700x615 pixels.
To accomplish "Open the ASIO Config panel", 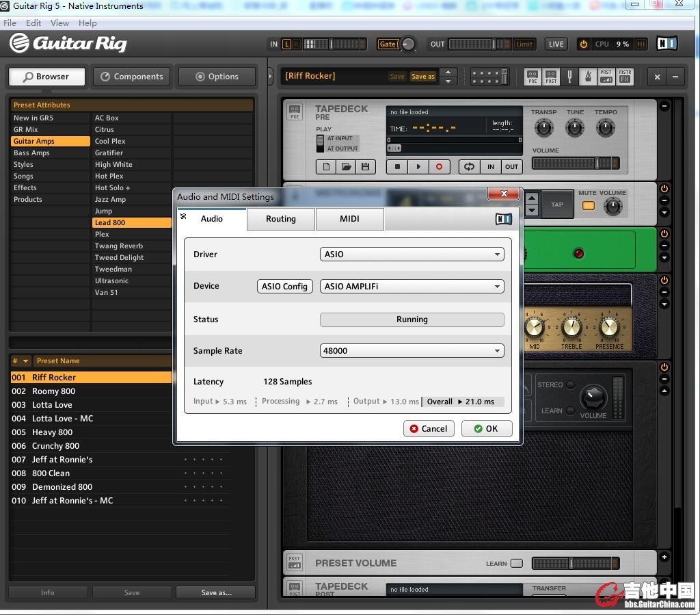I will click(x=285, y=286).
